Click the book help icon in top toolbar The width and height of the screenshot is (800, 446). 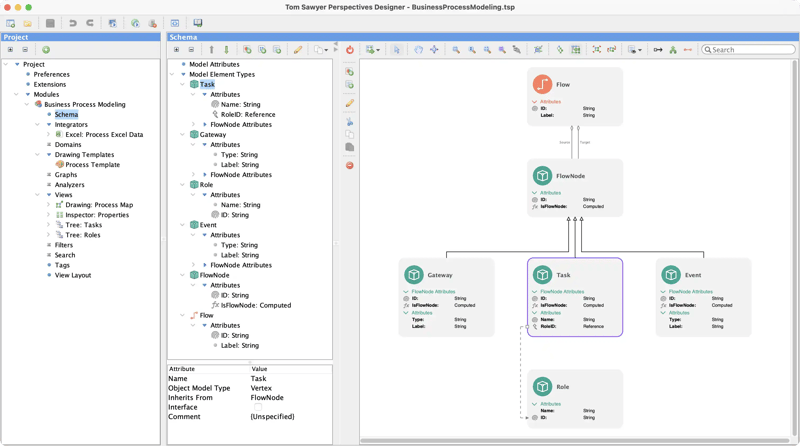[197, 23]
